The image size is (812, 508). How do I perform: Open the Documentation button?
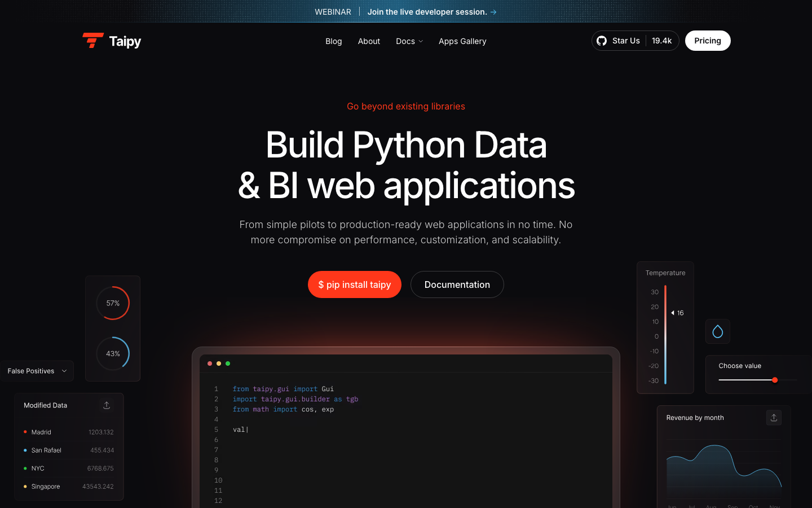[457, 284]
